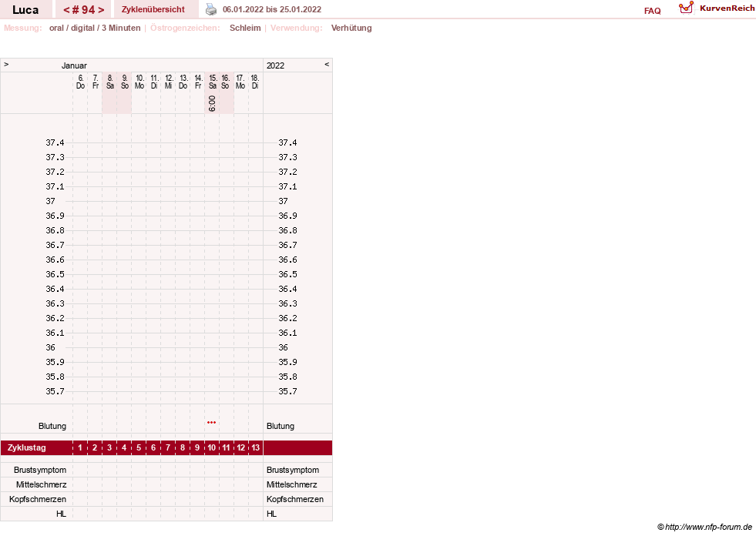Click the left HL row label
Screen dimensions: 756x536
coord(61,514)
